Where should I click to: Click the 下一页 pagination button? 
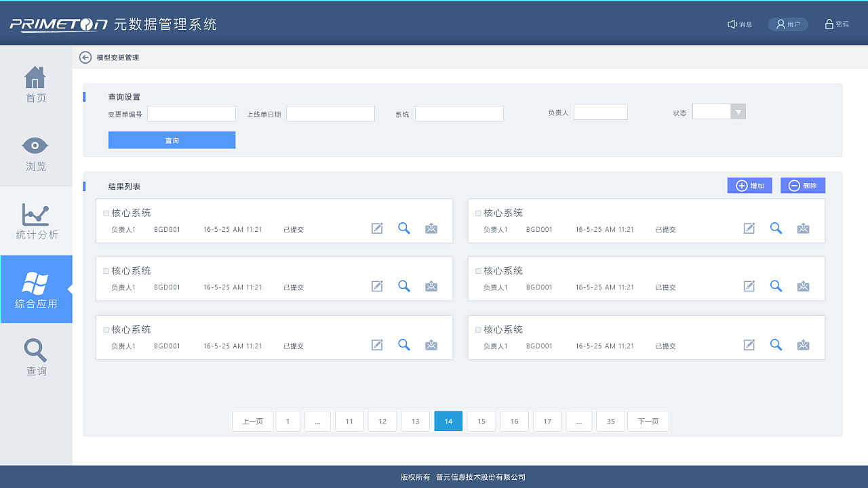[x=648, y=421]
